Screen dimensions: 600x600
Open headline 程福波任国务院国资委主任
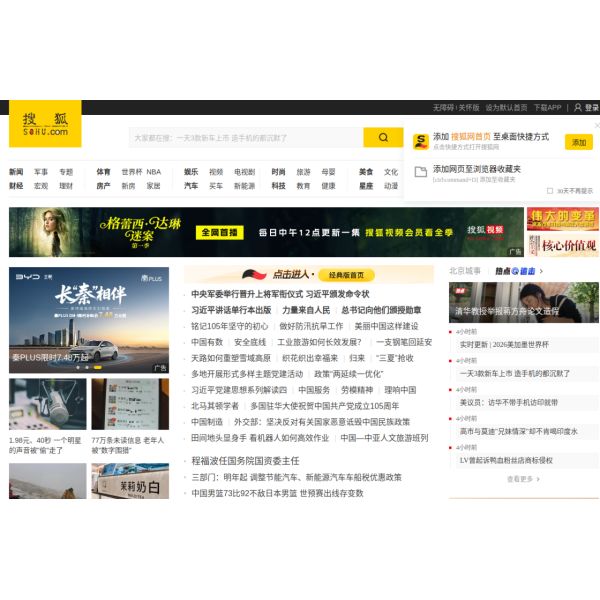tap(245, 461)
